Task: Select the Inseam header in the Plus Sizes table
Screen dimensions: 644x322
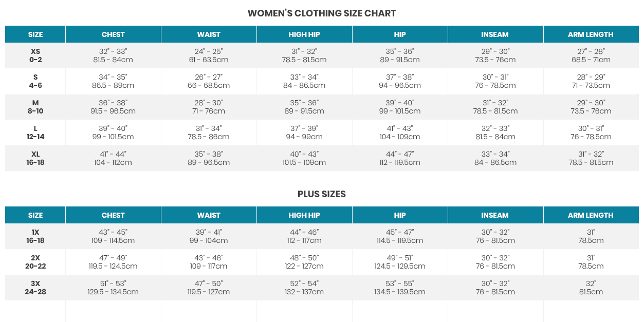Action: tap(495, 215)
